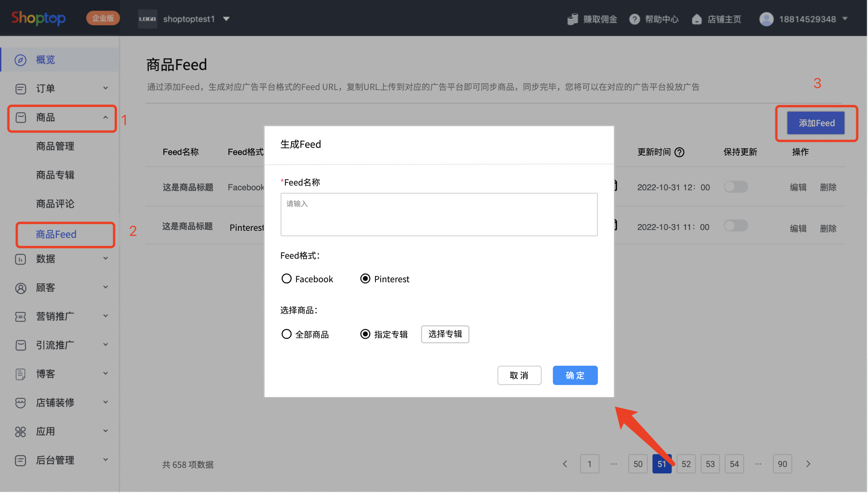Click the 博客 document icon
868x493 pixels.
tap(20, 374)
